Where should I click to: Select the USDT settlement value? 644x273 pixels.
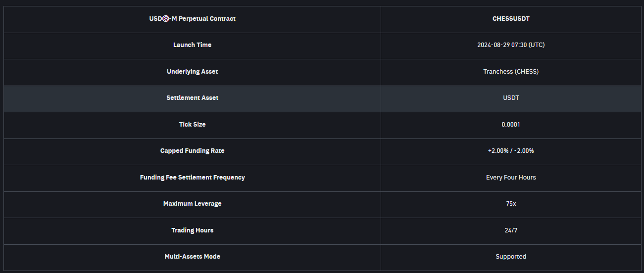[x=511, y=98]
